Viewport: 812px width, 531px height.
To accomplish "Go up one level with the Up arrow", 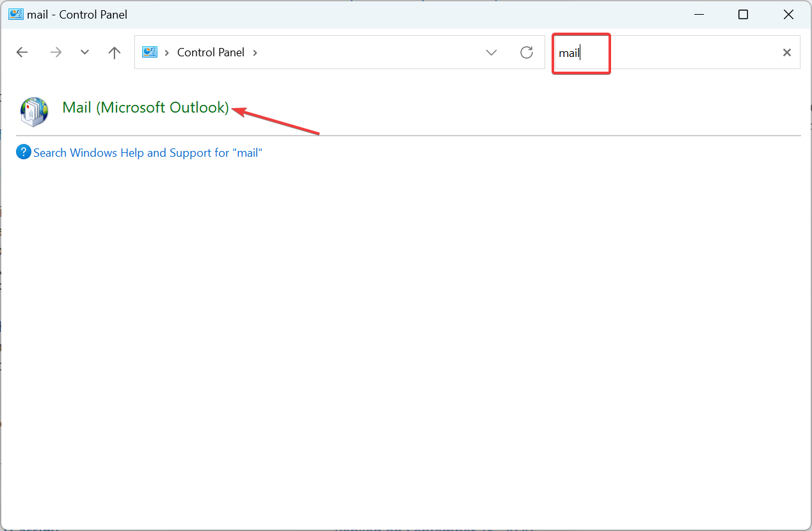I will coord(115,52).
